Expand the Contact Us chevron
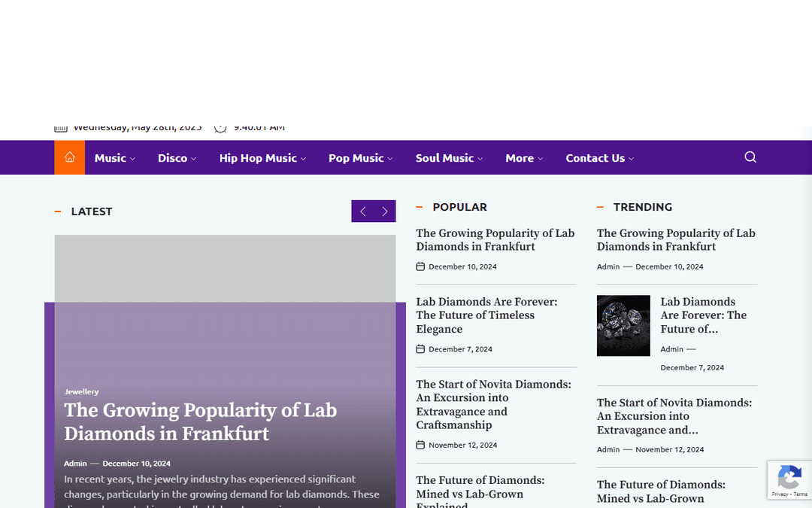812x508 pixels. point(631,159)
